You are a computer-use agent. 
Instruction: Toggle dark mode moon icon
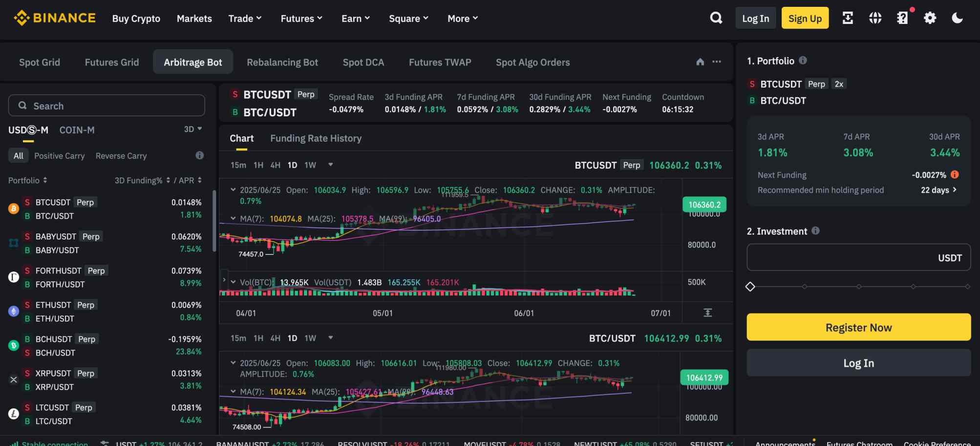coord(957,18)
